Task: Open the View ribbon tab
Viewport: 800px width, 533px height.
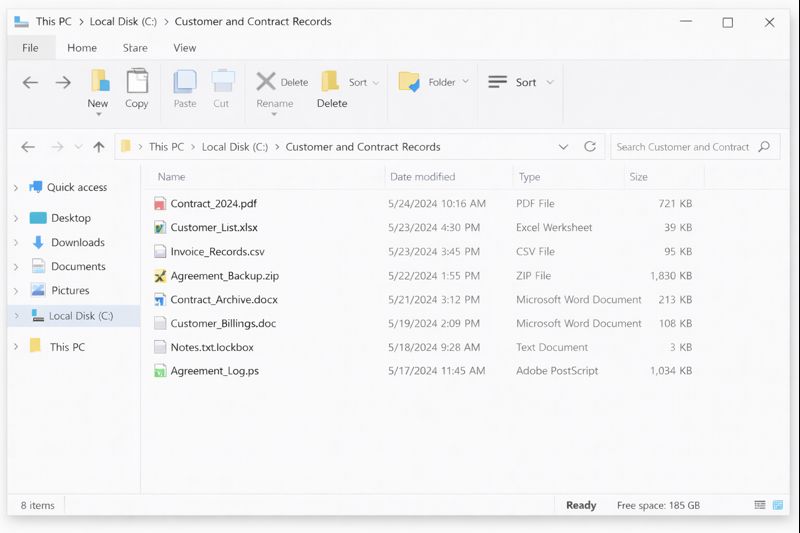Action: pyautogui.click(x=185, y=48)
